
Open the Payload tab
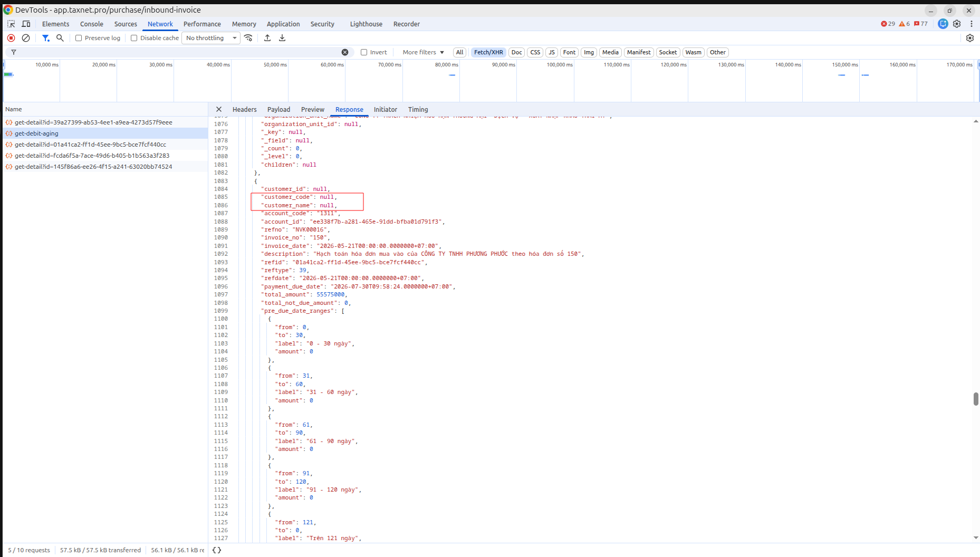(278, 110)
